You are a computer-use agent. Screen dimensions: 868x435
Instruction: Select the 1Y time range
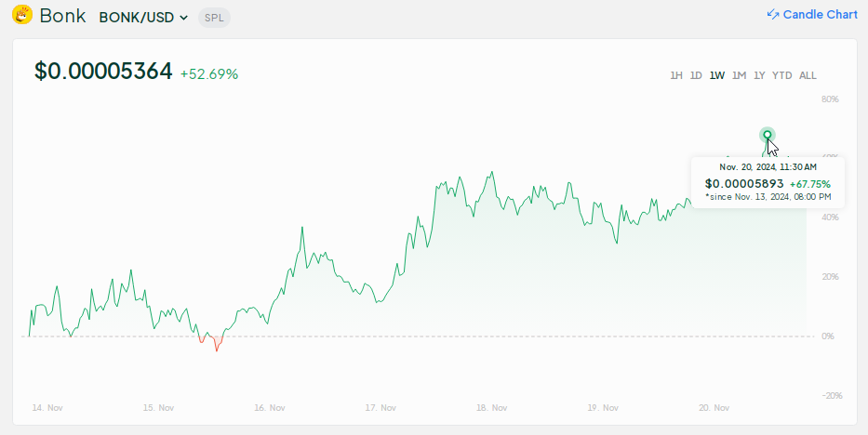click(760, 75)
